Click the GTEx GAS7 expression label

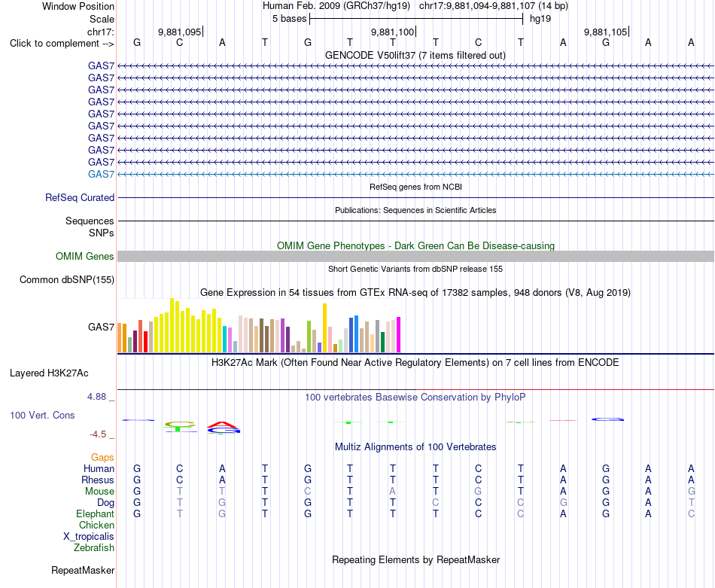tap(102, 327)
